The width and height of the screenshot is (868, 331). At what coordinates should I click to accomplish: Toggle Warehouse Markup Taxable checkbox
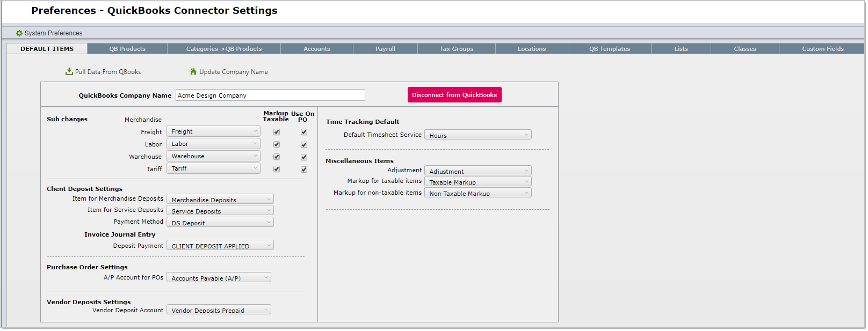click(x=277, y=157)
